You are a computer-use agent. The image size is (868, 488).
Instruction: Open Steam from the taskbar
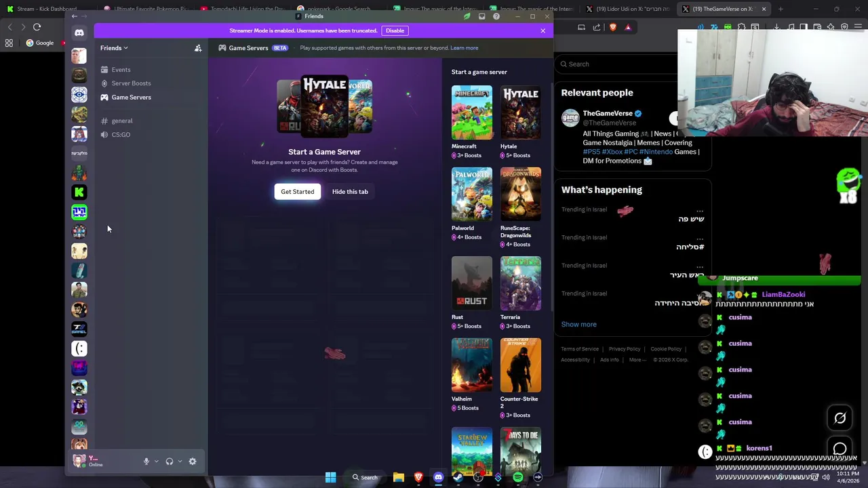[x=458, y=477]
